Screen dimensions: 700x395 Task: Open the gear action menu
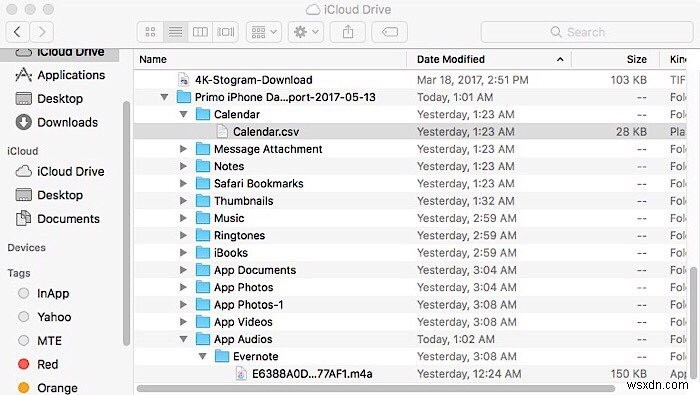tap(306, 32)
